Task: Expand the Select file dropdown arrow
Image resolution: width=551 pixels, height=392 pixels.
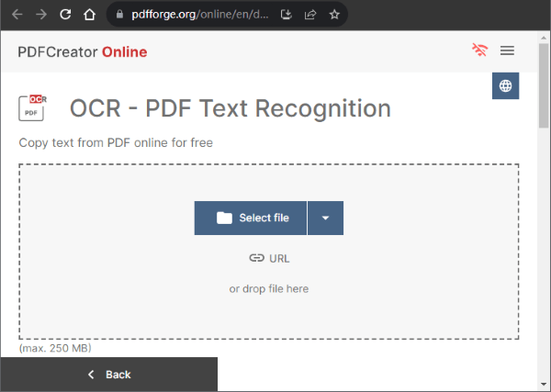Action: 326,218
